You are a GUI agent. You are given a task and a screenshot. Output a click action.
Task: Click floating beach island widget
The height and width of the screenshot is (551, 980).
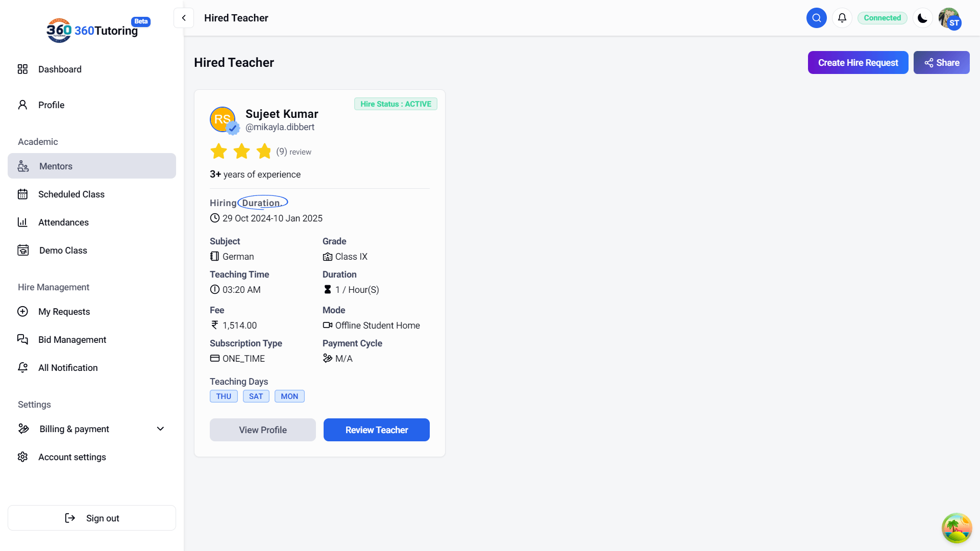(956, 528)
